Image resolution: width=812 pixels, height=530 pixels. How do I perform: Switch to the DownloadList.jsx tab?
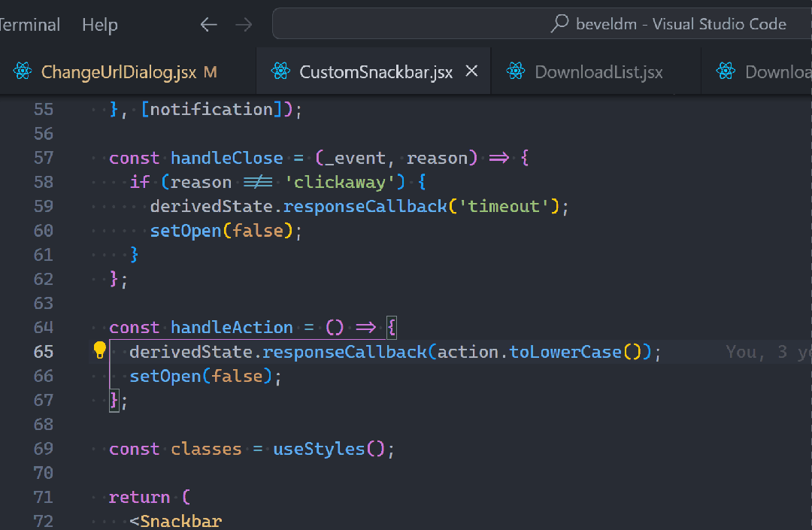(x=598, y=72)
